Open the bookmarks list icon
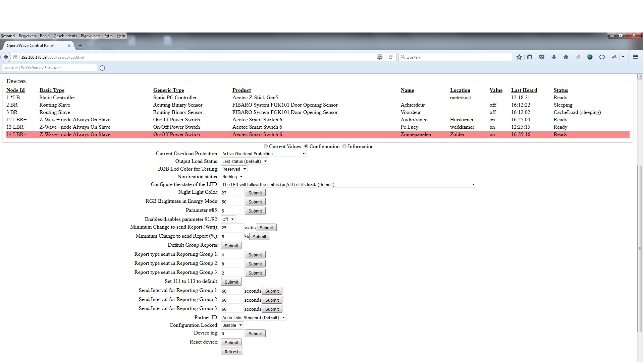 (x=530, y=57)
